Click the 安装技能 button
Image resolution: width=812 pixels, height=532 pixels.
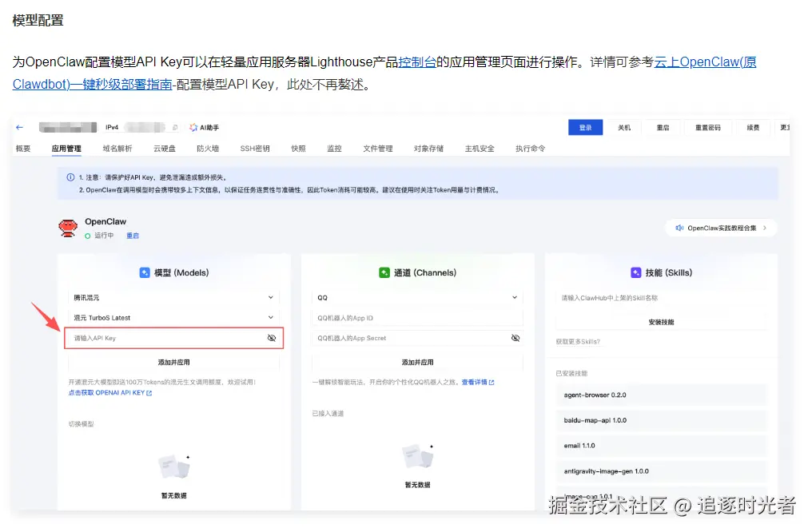(661, 322)
